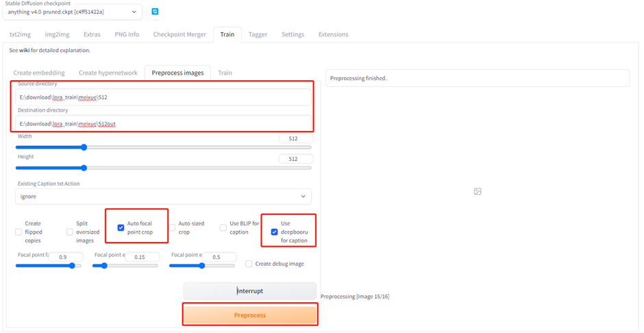Follow the wiki link
The width and height of the screenshot is (644, 333).
(x=24, y=51)
